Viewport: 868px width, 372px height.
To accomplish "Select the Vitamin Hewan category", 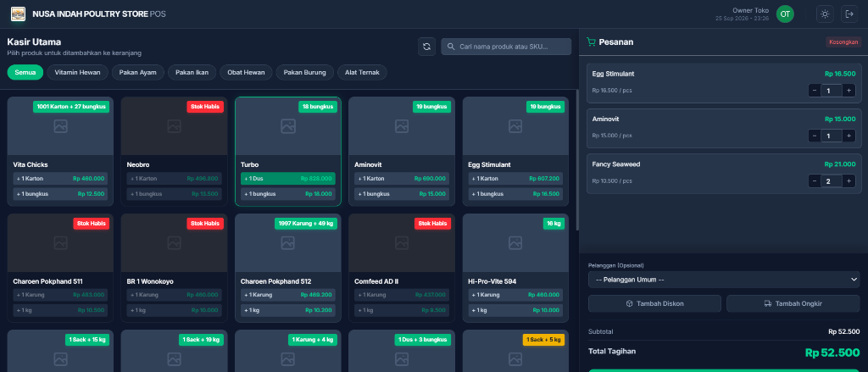I will [77, 73].
